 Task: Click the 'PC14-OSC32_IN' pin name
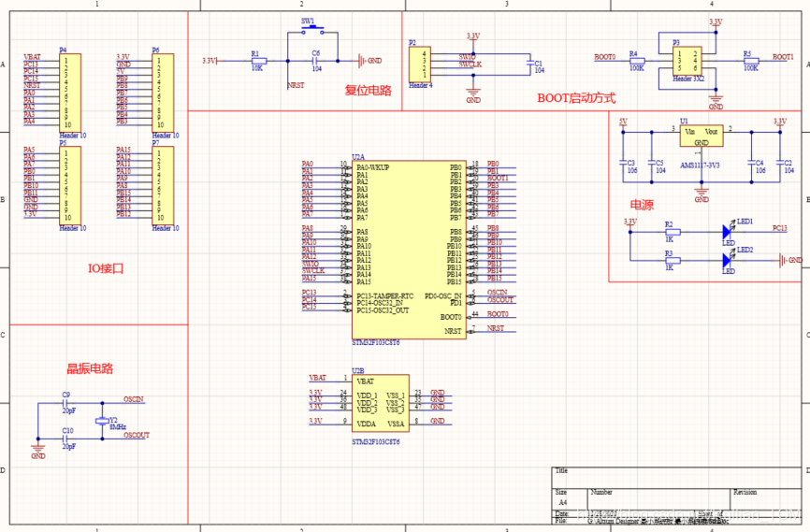pos(380,304)
